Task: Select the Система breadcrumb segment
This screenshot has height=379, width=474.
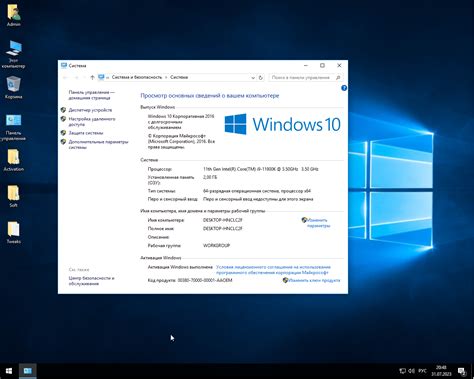Action: click(x=179, y=77)
